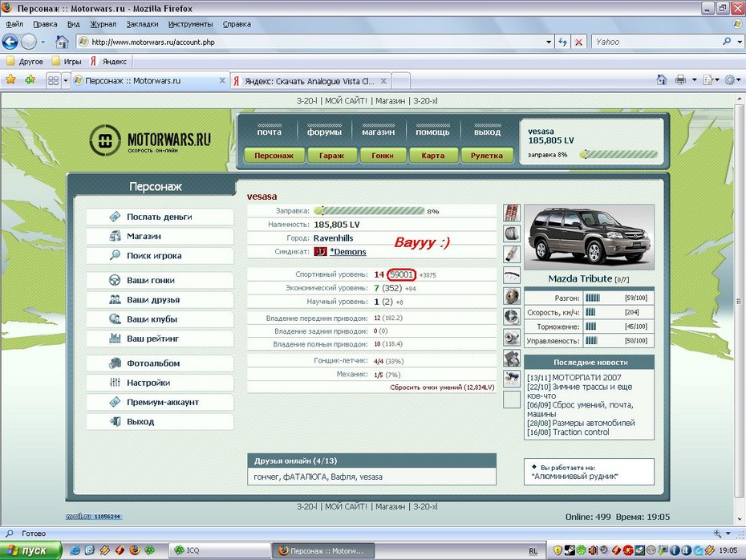This screenshot has height=560, width=746.
Task: Open the 'Игры' bookmarks folder
Action: click(67, 62)
